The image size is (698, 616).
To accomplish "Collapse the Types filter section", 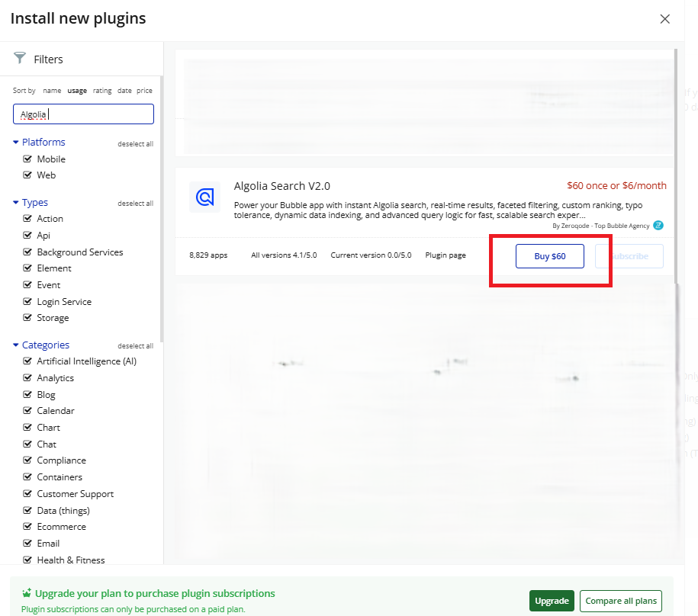I will (x=16, y=203).
